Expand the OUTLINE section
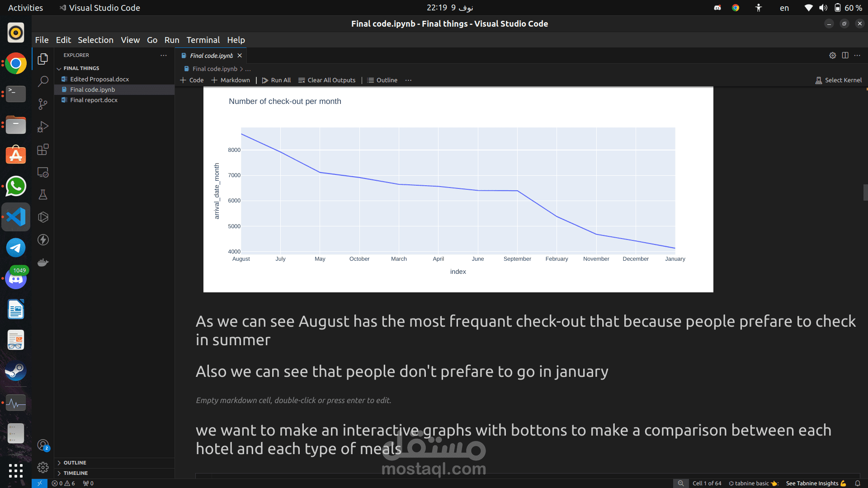 (x=75, y=463)
